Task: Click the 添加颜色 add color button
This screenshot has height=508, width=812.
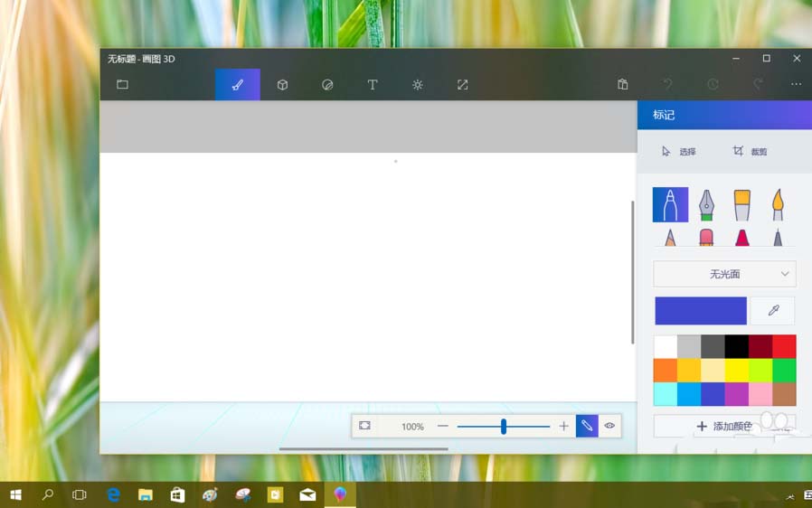Action: [724, 426]
